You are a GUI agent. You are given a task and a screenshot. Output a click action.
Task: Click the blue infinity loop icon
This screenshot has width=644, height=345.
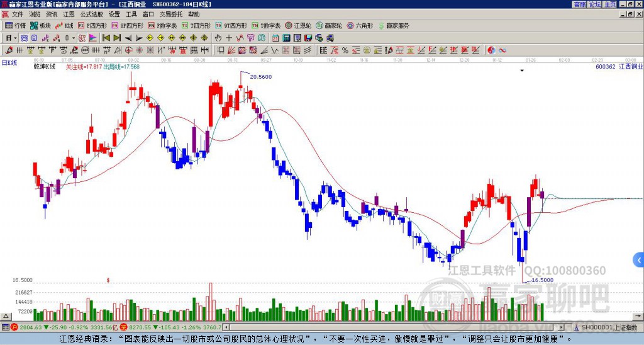pyautogui.click(x=502, y=50)
